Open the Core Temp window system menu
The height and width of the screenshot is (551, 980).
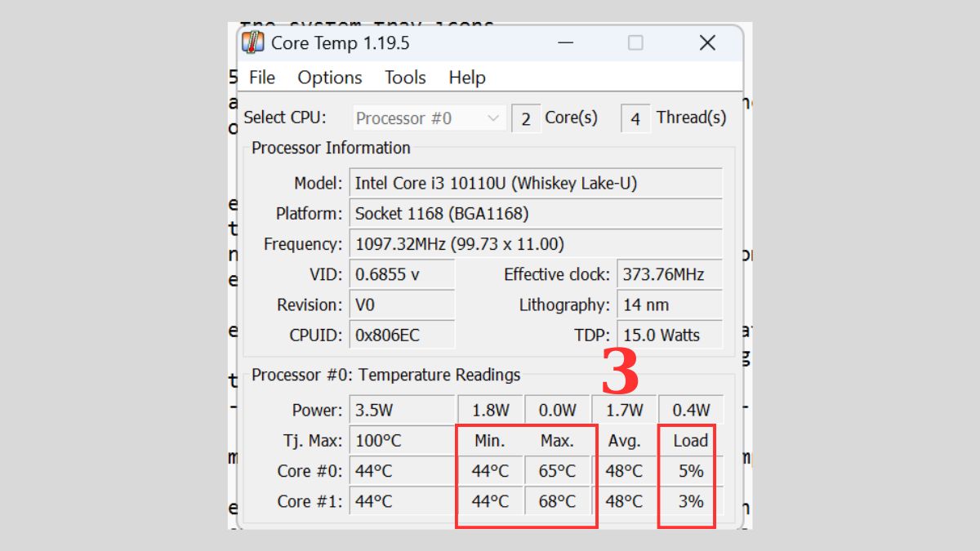click(254, 42)
